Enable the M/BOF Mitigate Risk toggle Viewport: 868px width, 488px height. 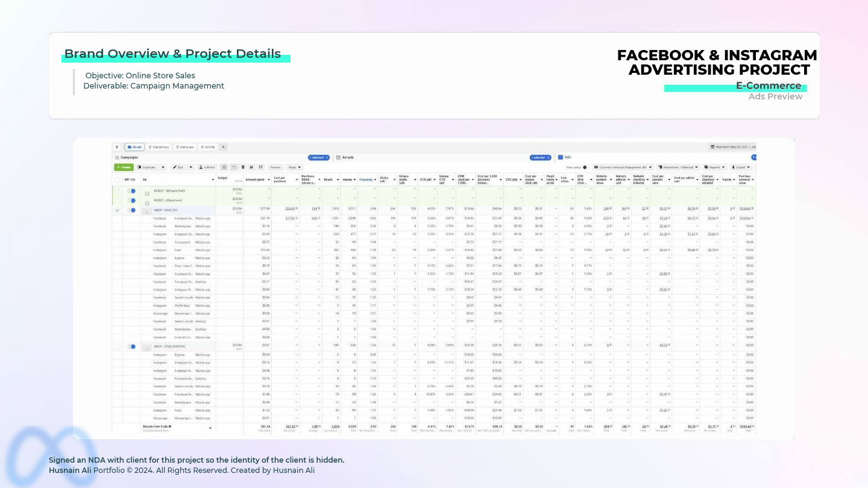pyautogui.click(x=133, y=191)
